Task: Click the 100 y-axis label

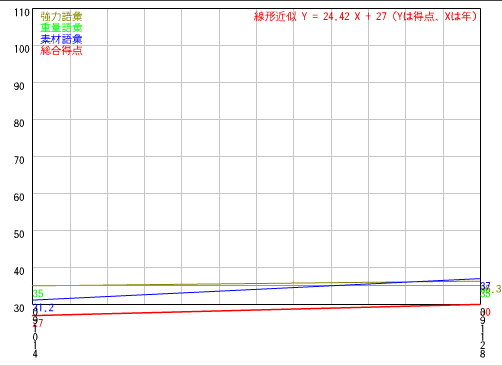Action: coord(22,49)
